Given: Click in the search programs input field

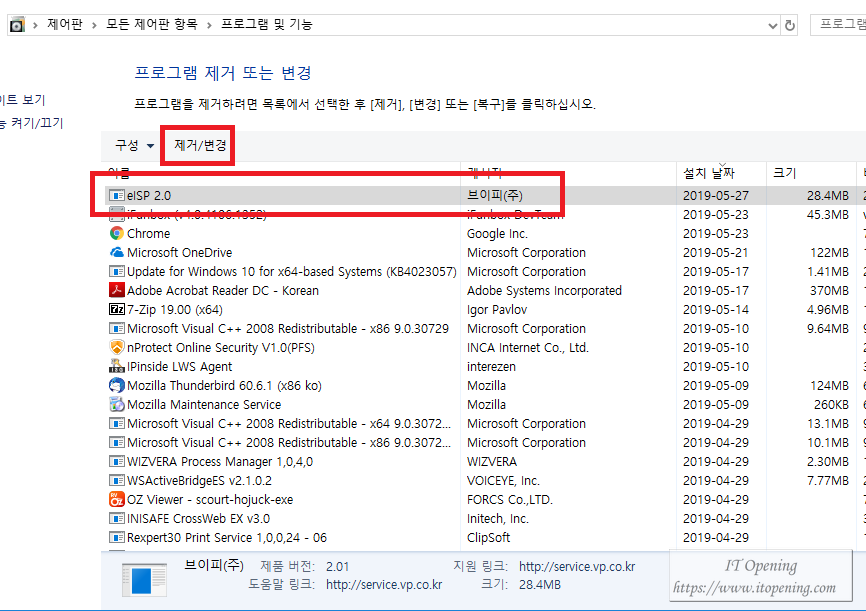Looking at the screenshot, I should point(840,25).
